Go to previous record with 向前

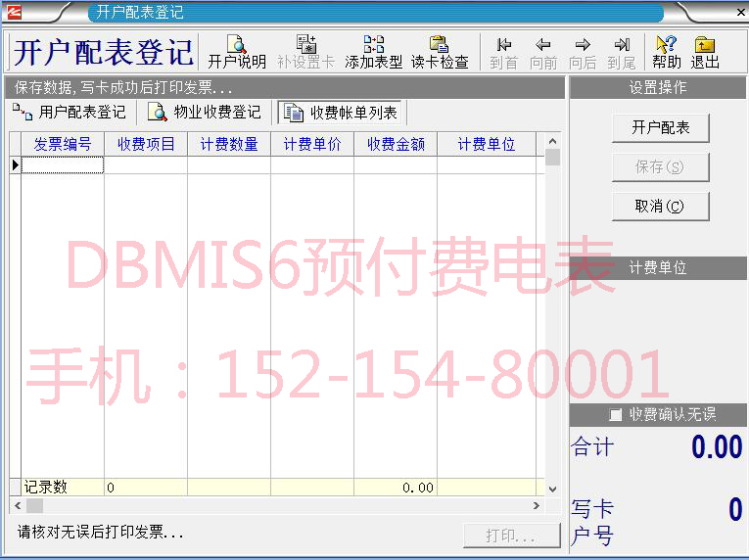(543, 52)
